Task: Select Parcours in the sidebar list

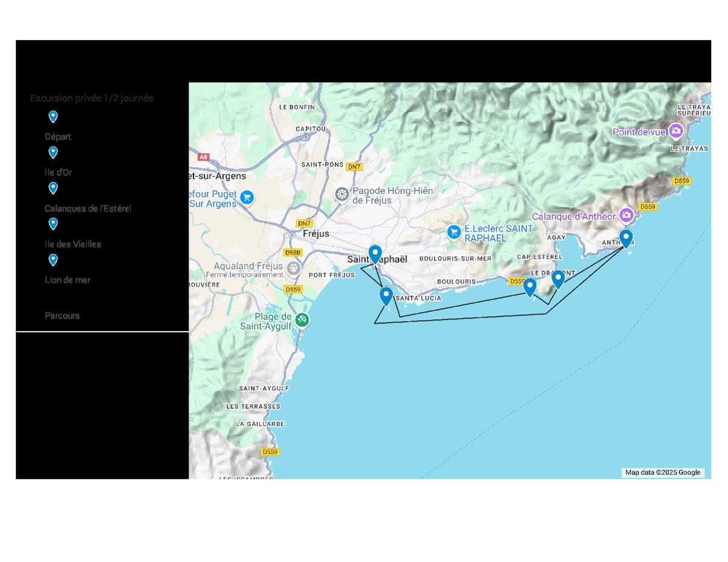Action: pyautogui.click(x=62, y=315)
